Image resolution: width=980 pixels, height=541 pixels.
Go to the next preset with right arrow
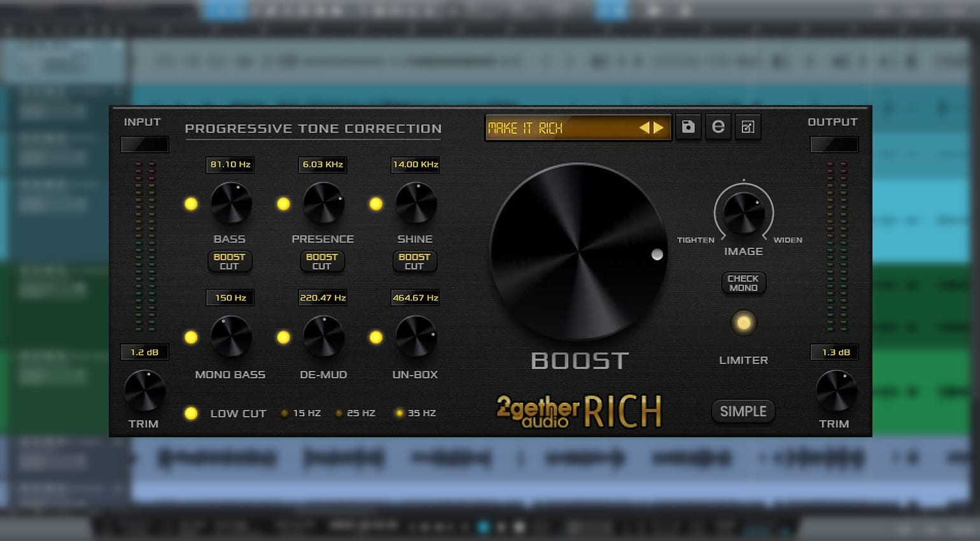click(x=659, y=128)
